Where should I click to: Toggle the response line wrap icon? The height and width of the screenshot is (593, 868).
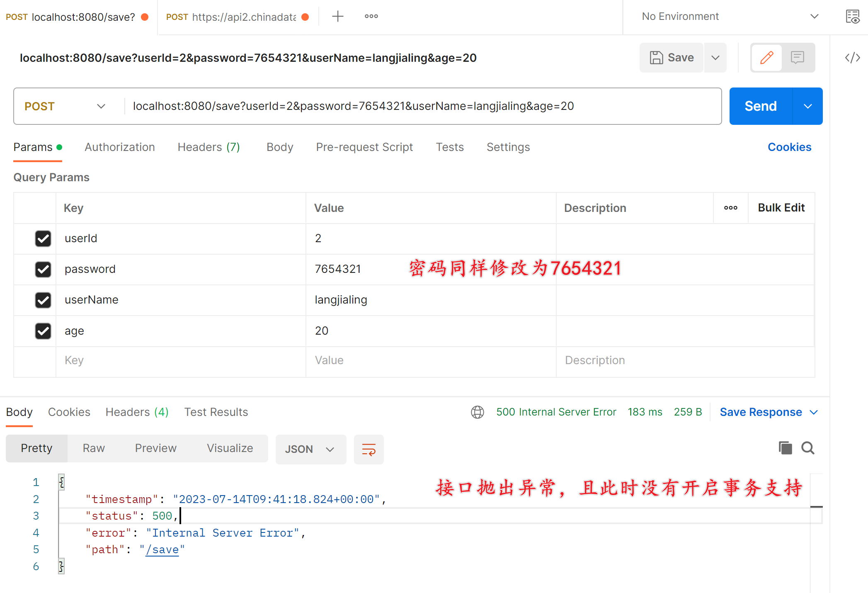tap(369, 449)
